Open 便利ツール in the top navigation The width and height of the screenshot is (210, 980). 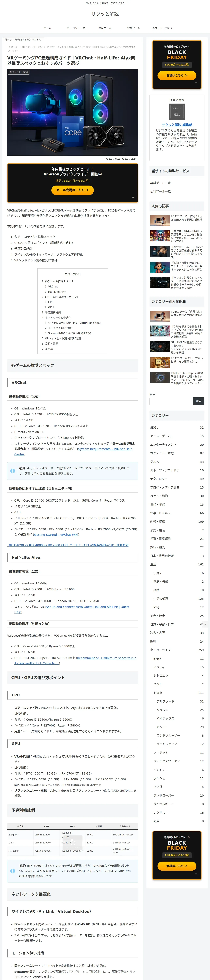133,28
